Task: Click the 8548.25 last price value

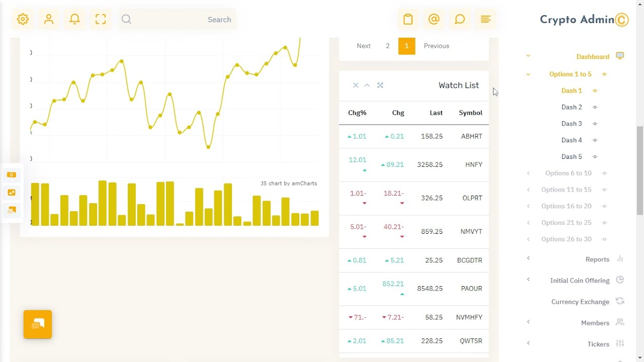Action: point(430,289)
